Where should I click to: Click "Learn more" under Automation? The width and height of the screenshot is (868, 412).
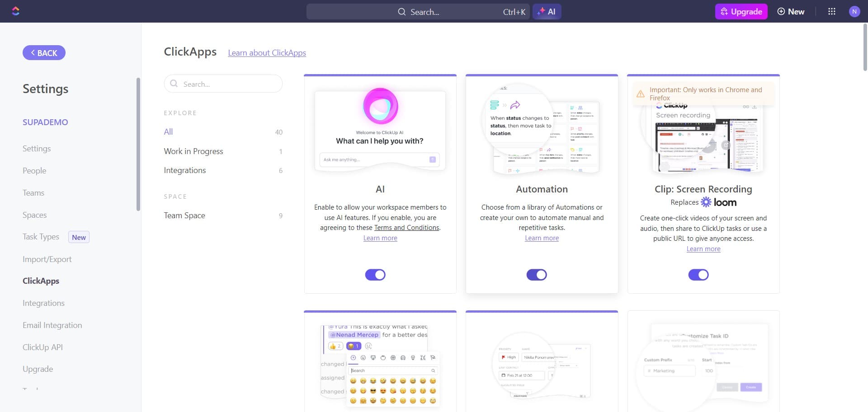click(x=541, y=238)
